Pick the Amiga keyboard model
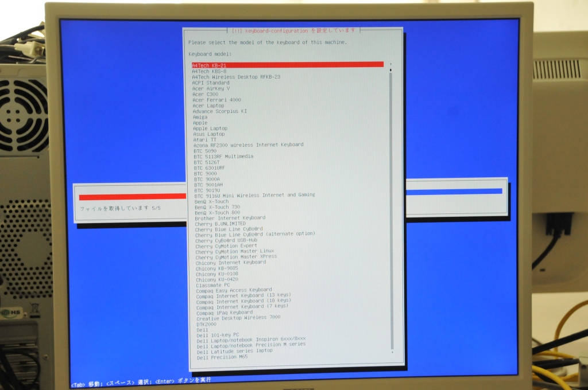The height and width of the screenshot is (390, 588). point(200,117)
